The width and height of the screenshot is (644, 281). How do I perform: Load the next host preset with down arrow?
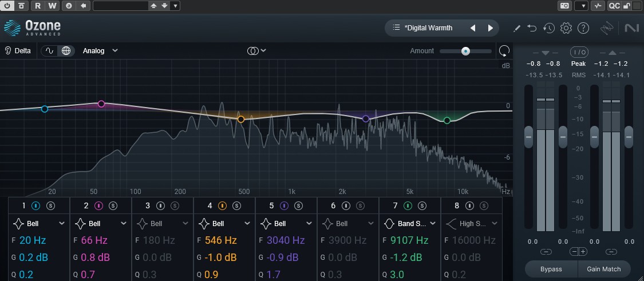point(165,6)
